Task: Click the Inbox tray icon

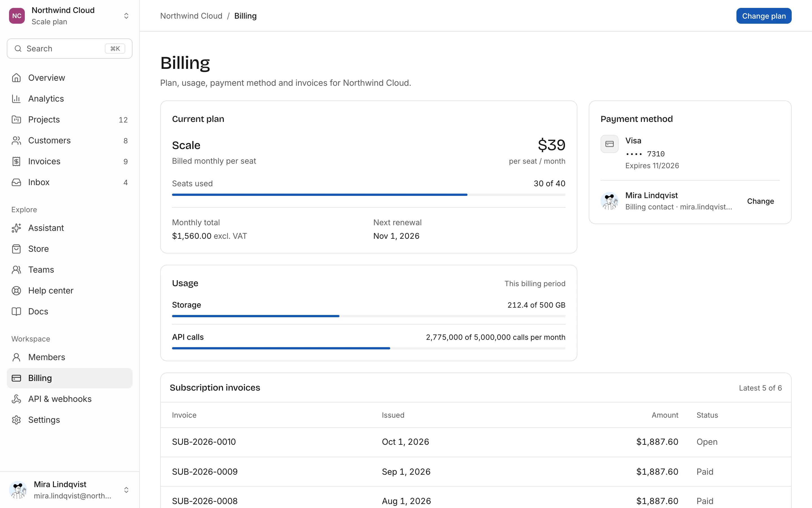Action: point(16,182)
